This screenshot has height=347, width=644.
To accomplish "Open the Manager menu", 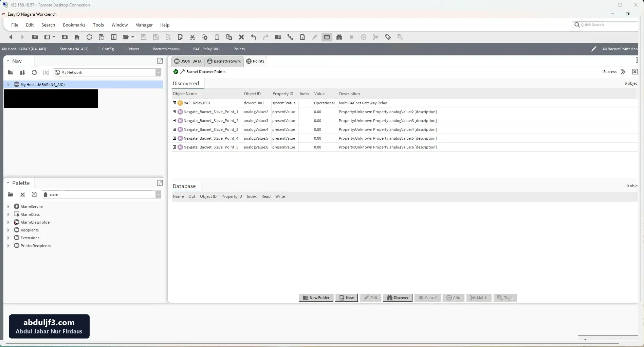I will coord(144,25).
